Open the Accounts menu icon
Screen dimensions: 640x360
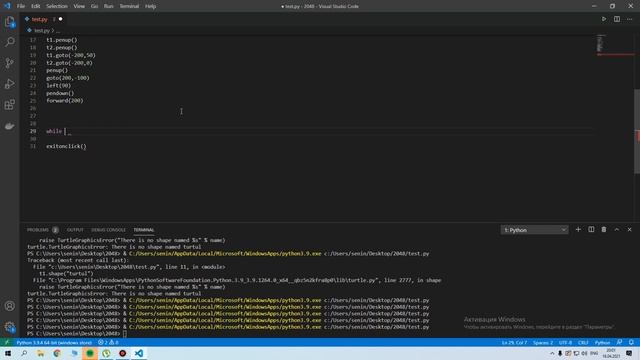(x=10, y=306)
